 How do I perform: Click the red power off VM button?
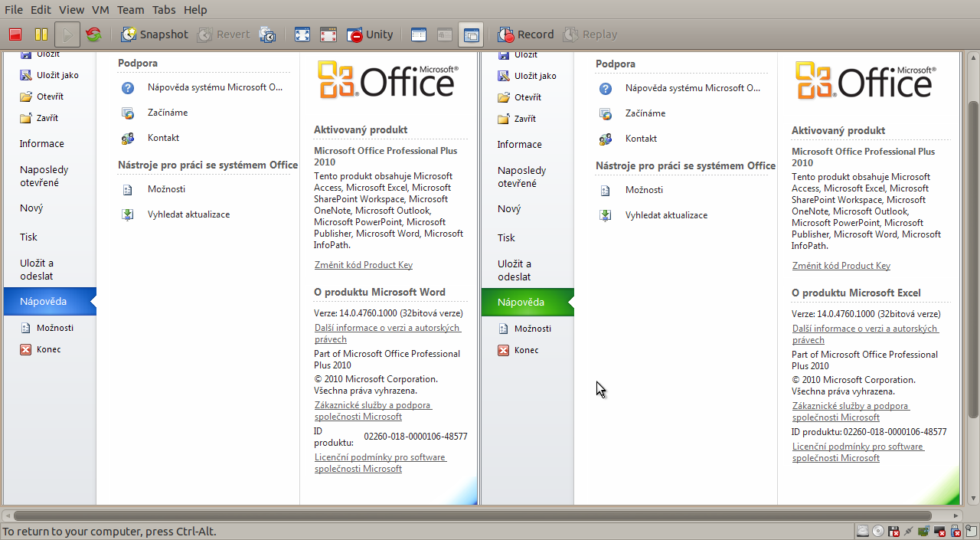(15, 34)
